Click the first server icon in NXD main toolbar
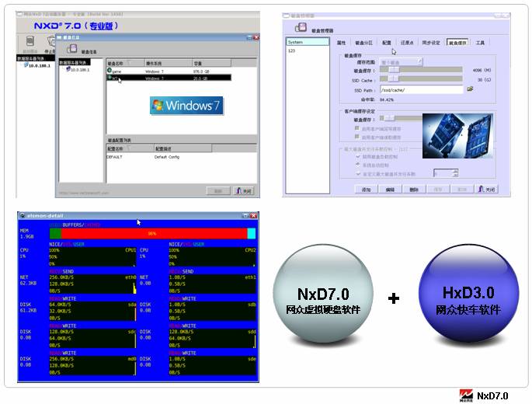The image size is (532, 404). click(x=30, y=41)
